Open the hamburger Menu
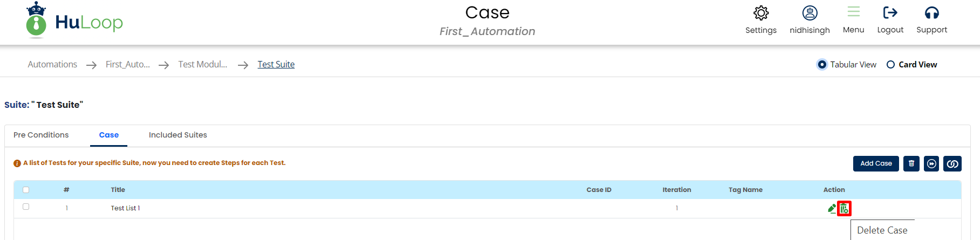 [853, 13]
